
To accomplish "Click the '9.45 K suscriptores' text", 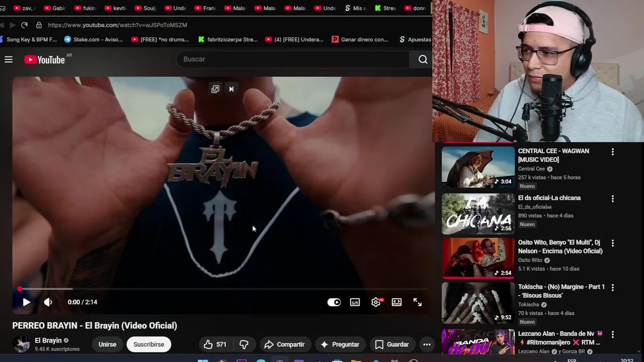I will [57, 349].
